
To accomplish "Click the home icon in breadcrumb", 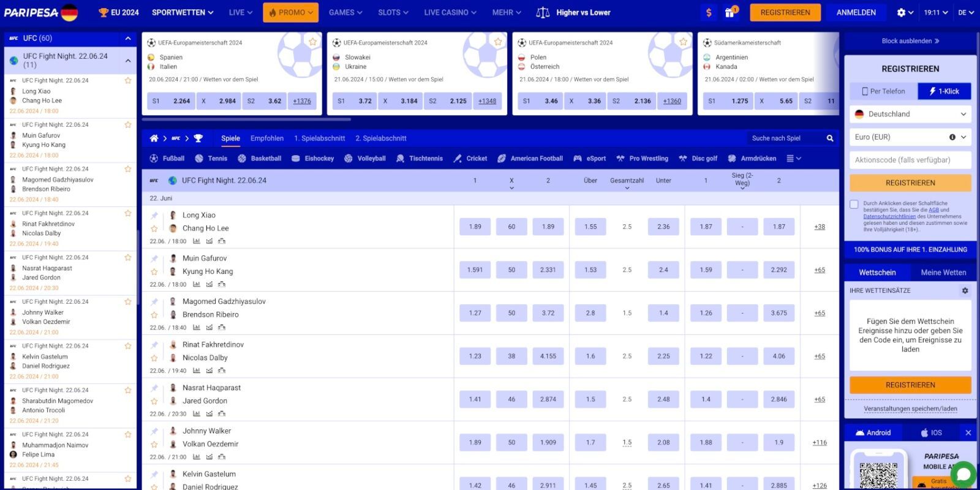I will click(154, 138).
